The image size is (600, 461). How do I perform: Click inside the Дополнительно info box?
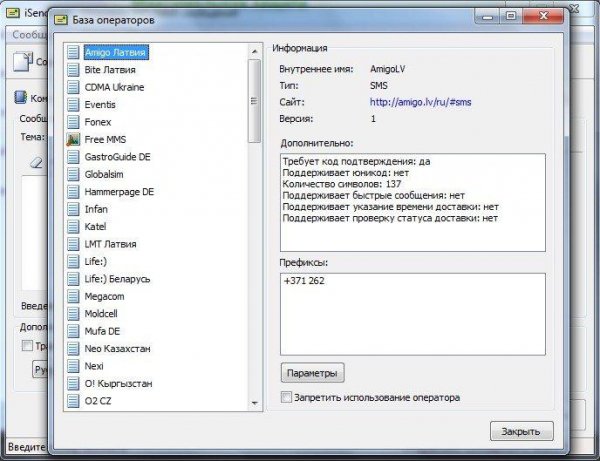point(412,202)
